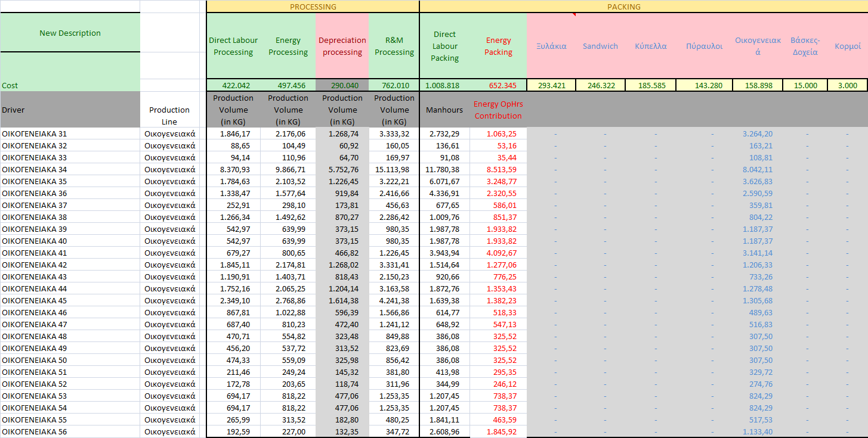Select production volume value 88,65

[233, 145]
